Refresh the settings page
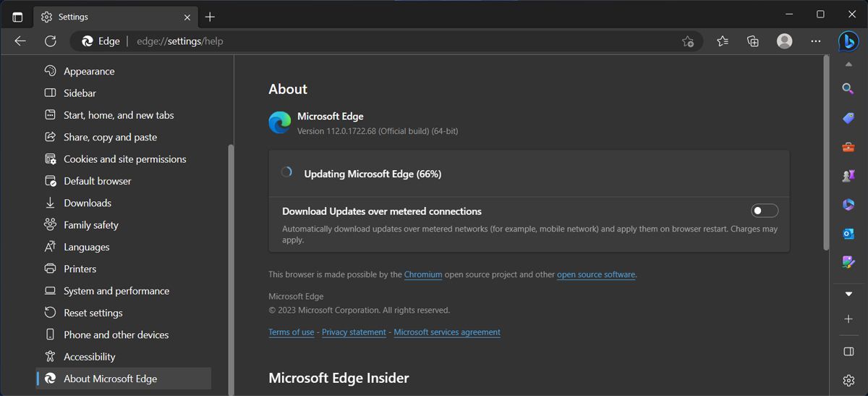Image resolution: width=868 pixels, height=396 pixels. pyautogui.click(x=50, y=41)
